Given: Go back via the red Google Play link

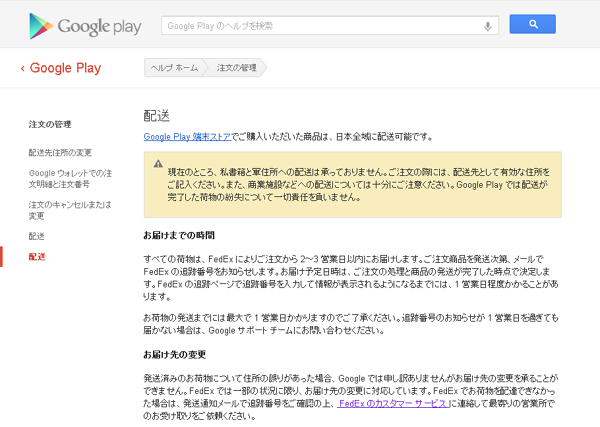Looking at the screenshot, I should pyautogui.click(x=61, y=68).
